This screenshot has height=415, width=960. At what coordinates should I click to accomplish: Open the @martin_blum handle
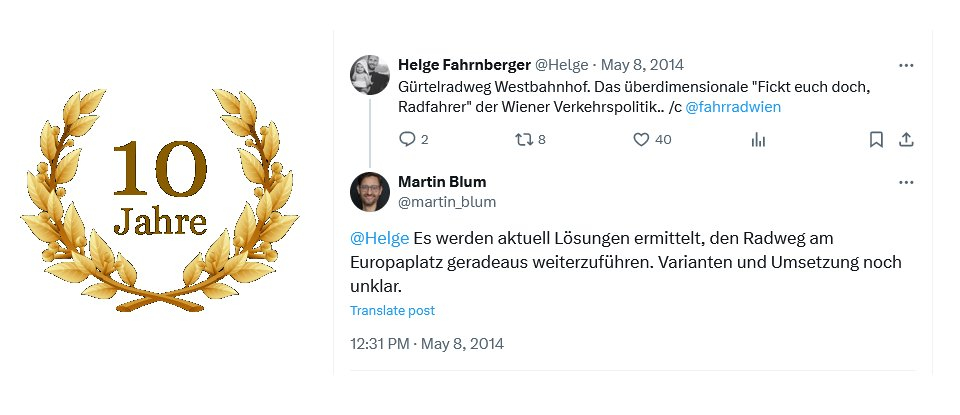[447, 202]
